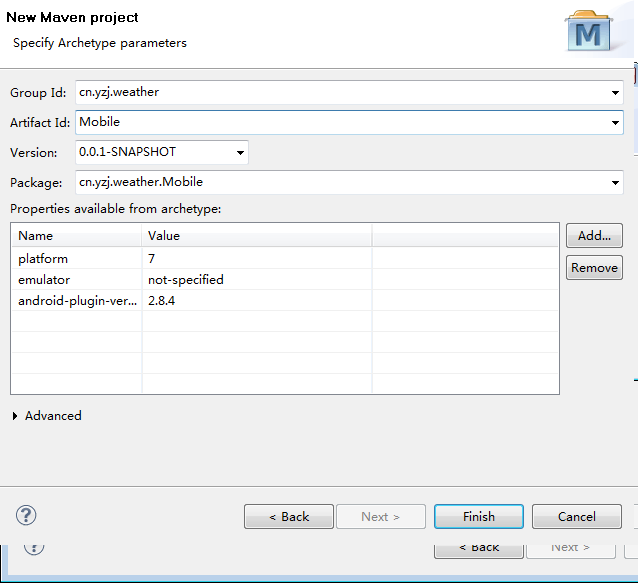Screen dimensions: 638x583
Task: Click the Add... property button
Action: coord(594,236)
